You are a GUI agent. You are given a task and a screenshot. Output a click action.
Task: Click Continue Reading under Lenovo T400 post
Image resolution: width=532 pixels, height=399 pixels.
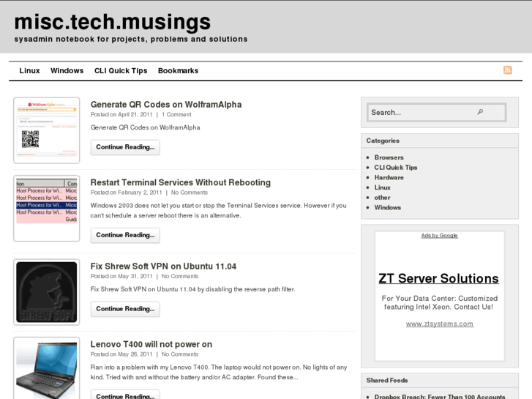coord(125,395)
